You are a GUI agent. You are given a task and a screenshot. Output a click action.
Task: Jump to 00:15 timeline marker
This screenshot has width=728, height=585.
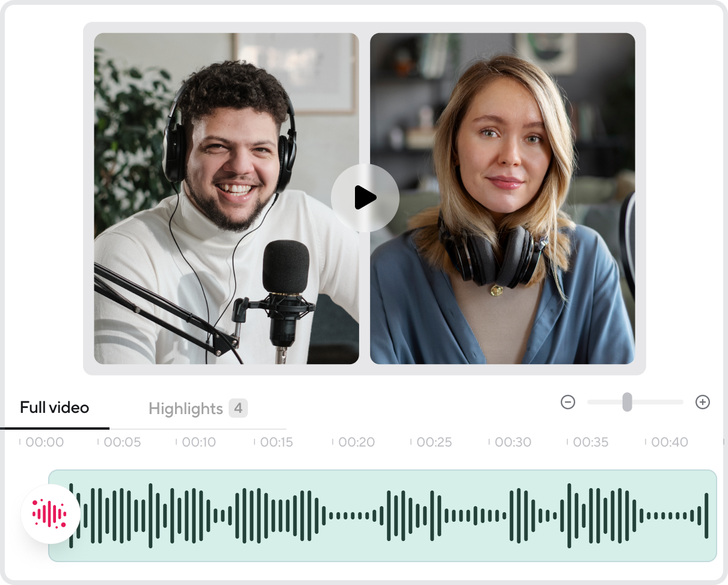pyautogui.click(x=277, y=442)
